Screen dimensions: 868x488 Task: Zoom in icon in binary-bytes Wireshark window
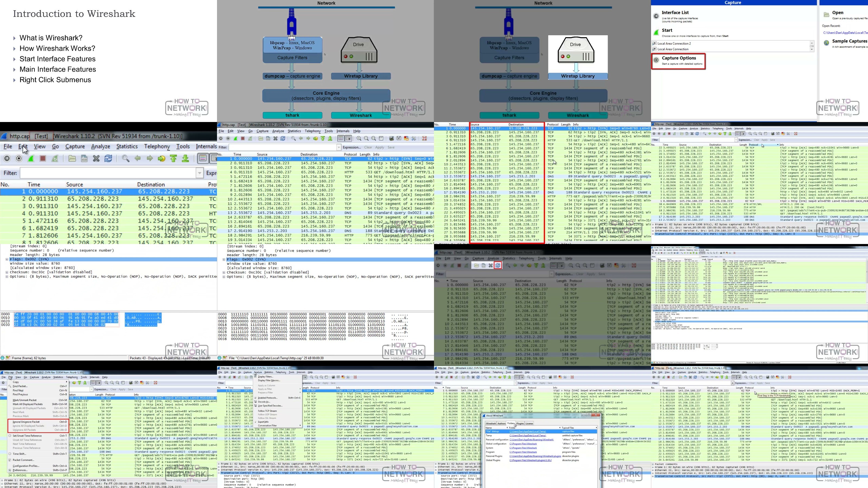(x=359, y=139)
